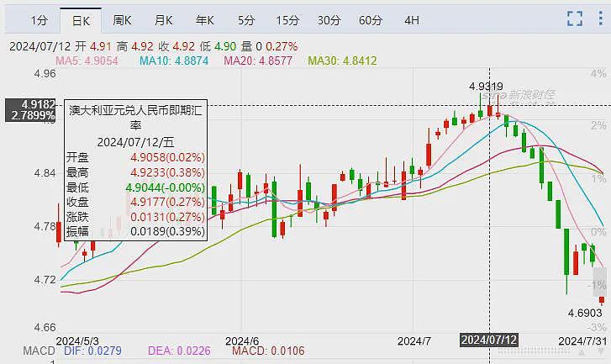Image resolution: width=611 pixels, height=364 pixels.
Task: Select the 30分 interval tab
Action: (x=329, y=19)
